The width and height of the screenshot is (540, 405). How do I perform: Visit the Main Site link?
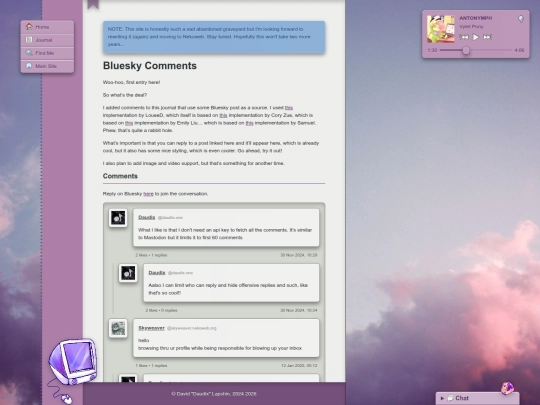click(x=47, y=66)
